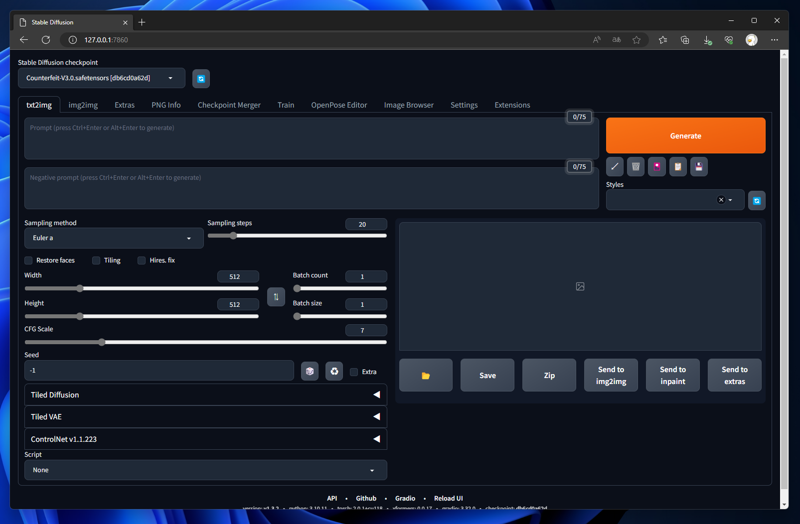
Task: Enable Tiling checkbox
Action: click(96, 261)
